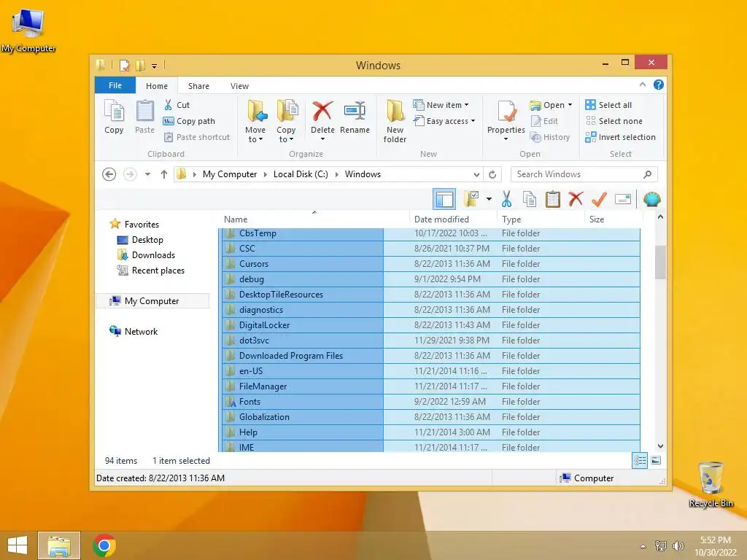Click Select none in ribbon

pos(614,121)
